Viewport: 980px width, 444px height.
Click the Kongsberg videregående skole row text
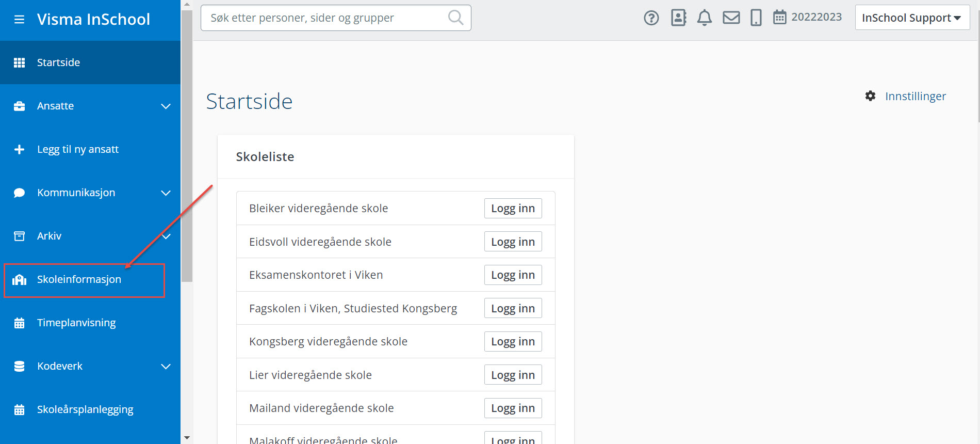point(329,342)
